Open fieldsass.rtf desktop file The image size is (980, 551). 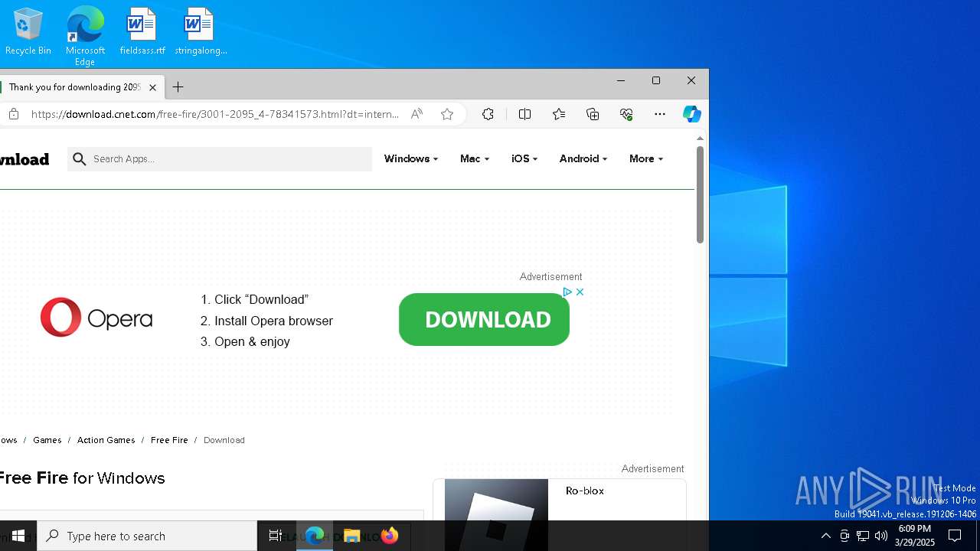click(x=142, y=31)
